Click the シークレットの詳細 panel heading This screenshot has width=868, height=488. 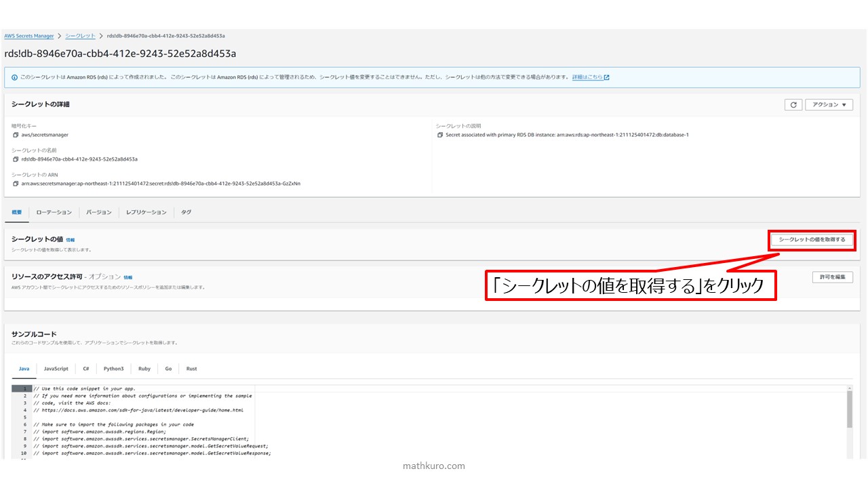[41, 104]
